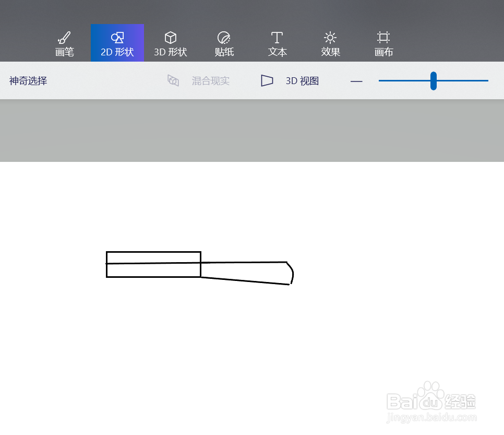504x435 pixels.
Task: Click the 混合现实 label
Action: coord(211,81)
